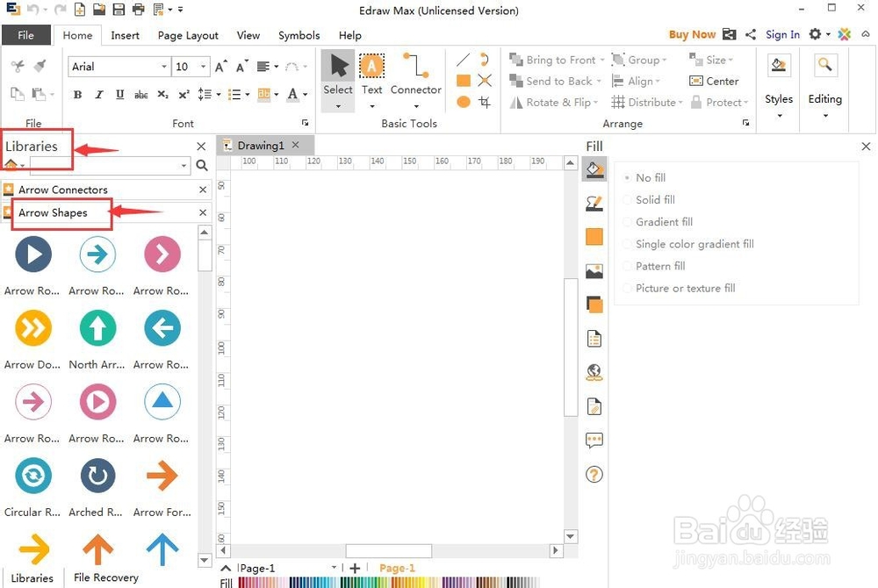The width and height of the screenshot is (878, 588).
Task: Expand the Distribute dropdown
Action: pos(680,103)
